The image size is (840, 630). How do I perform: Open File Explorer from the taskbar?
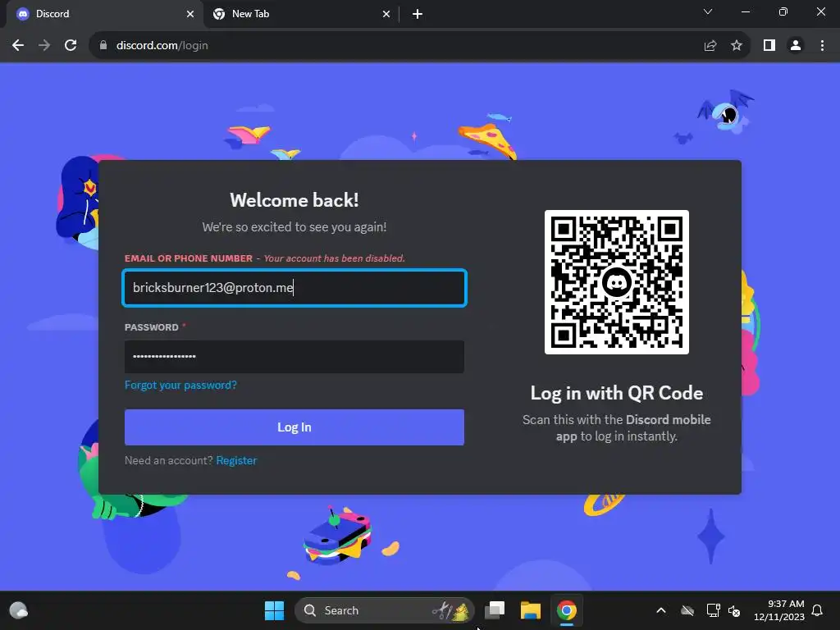point(531,610)
